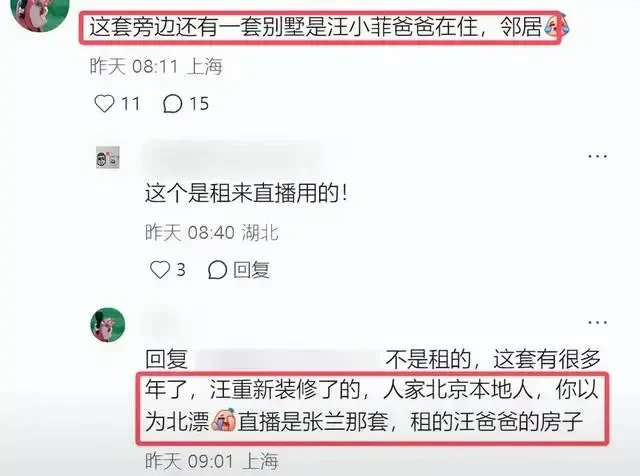Tap the crying emoji after 邻居

(x=557, y=27)
